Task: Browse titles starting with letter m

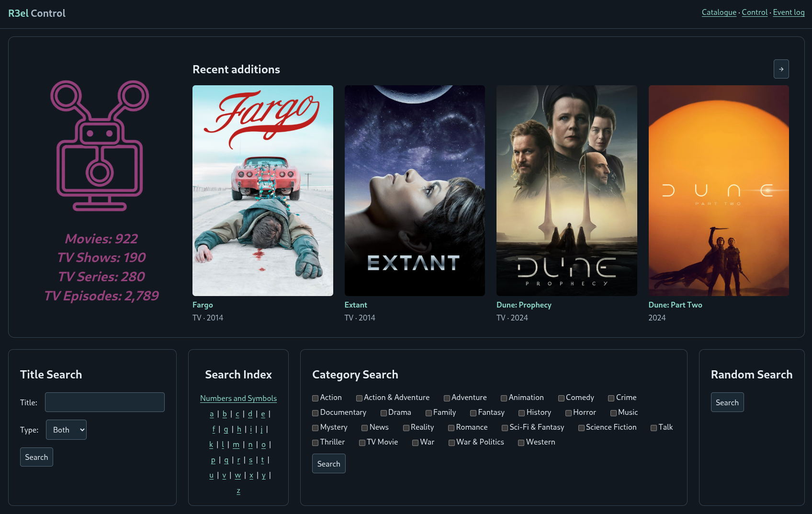Action: (x=236, y=445)
